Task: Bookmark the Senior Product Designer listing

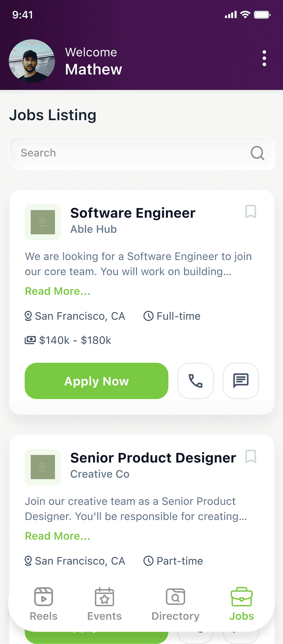Action: point(251,456)
